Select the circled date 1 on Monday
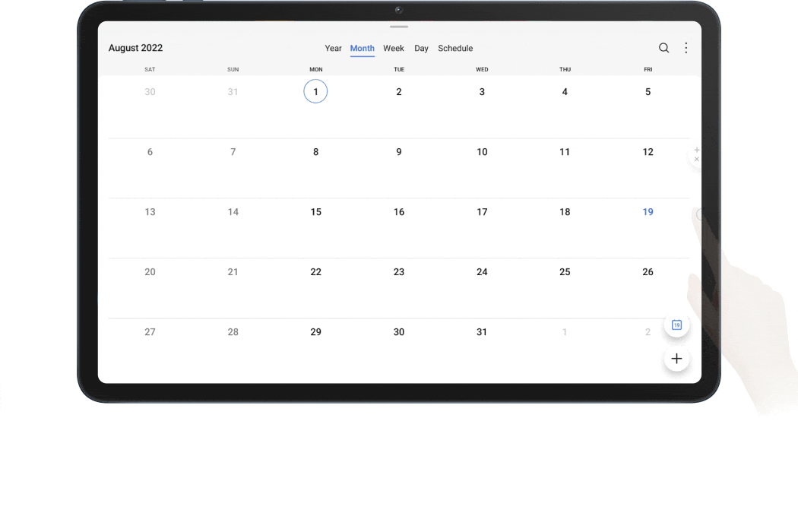This screenshot has height=532, width=798. coord(315,92)
